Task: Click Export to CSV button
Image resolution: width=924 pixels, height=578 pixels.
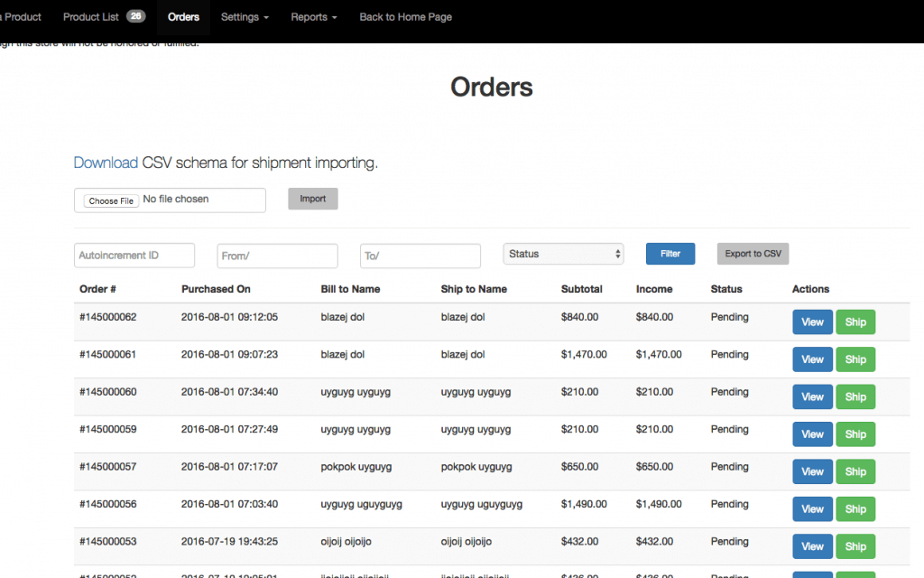Action: coord(753,254)
